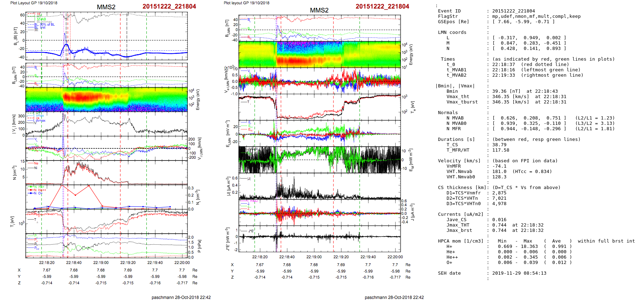The image size is (644, 300).
Task: Click 'within full brst int' text
Action: [607, 241]
